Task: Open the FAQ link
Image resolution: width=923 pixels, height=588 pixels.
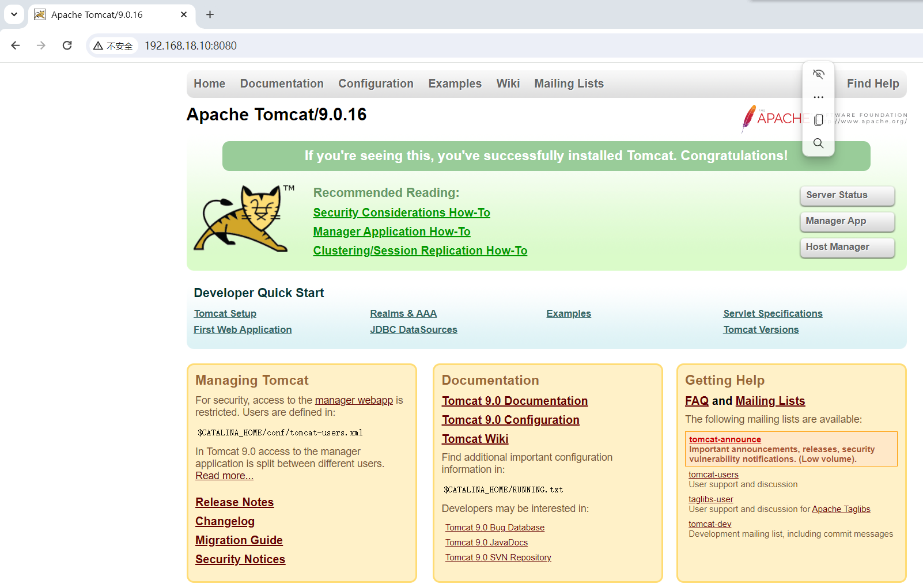Action: tap(697, 401)
